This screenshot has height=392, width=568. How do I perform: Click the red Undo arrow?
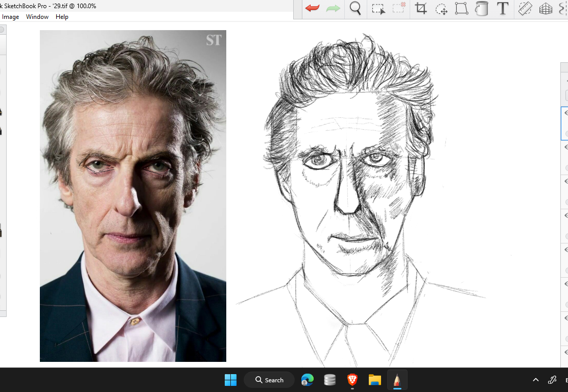point(312,8)
